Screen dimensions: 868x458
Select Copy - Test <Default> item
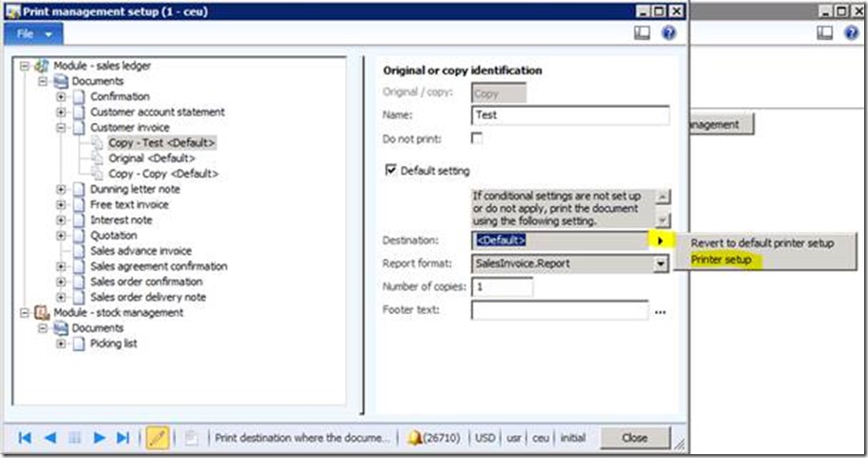point(161,143)
